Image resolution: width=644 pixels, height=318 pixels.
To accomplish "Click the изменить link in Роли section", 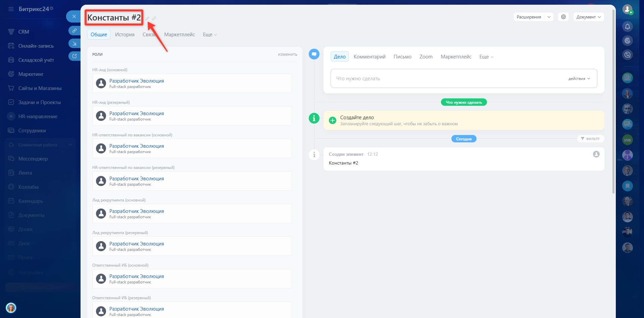I will (x=287, y=54).
